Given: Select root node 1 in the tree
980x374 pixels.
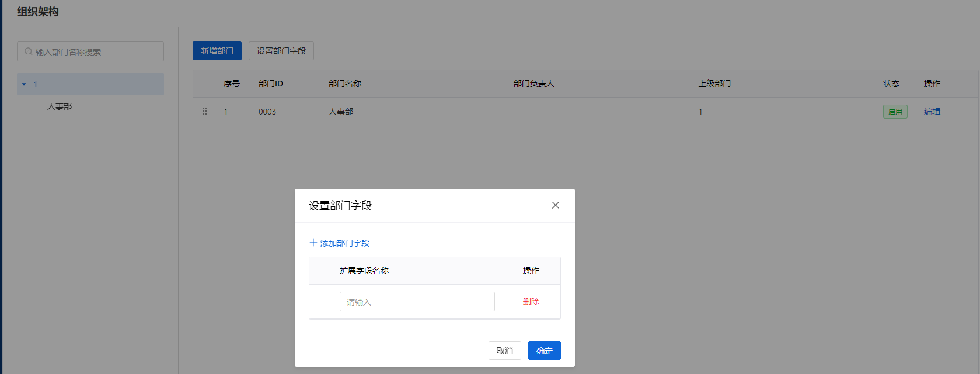Looking at the screenshot, I should coord(36,84).
